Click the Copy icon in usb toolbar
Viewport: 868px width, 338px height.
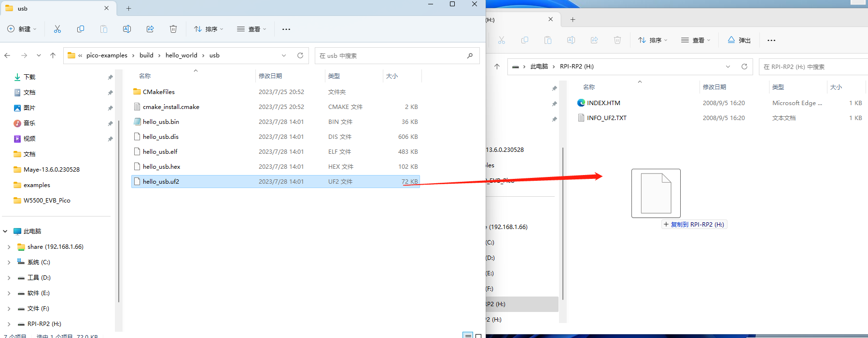click(81, 29)
